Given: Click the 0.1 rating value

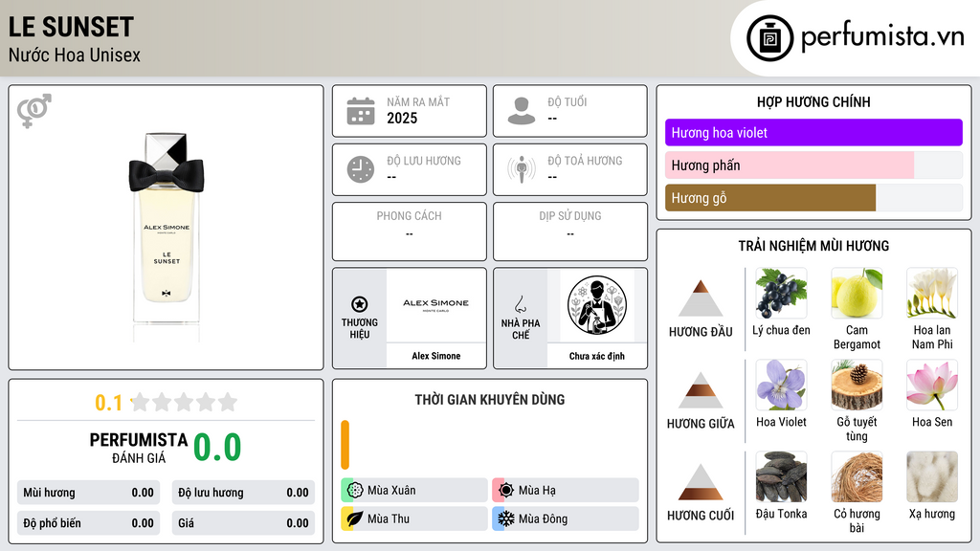Looking at the screenshot, I should [108, 403].
